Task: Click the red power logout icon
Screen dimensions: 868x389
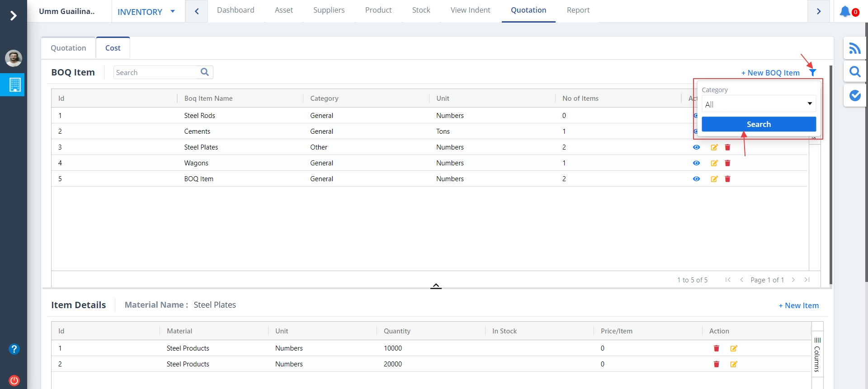Action: point(14,380)
